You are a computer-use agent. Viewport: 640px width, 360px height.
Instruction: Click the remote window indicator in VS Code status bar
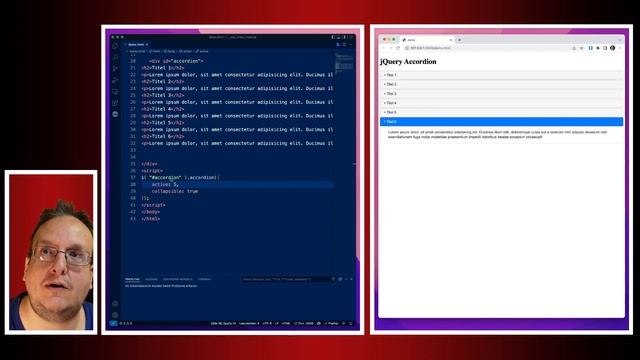tap(113, 323)
